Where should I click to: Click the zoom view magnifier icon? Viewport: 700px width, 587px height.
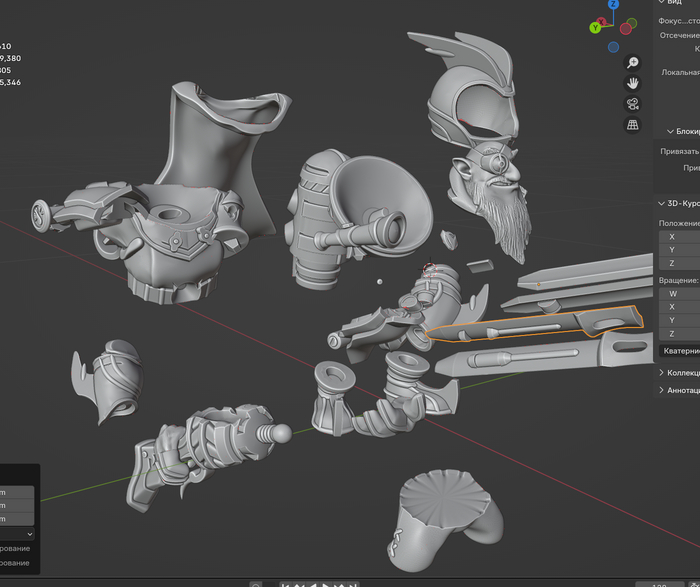pyautogui.click(x=633, y=62)
